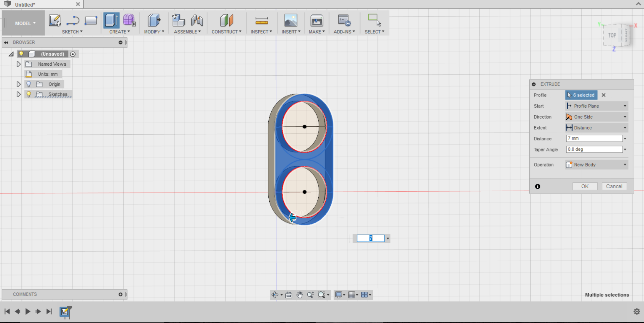Click the canvas distance input box
The height and width of the screenshot is (323, 644).
pyautogui.click(x=371, y=238)
